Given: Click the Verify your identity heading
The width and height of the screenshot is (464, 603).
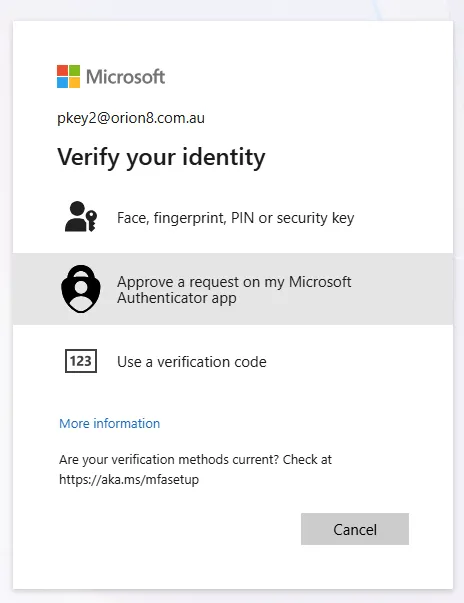Looking at the screenshot, I should point(161,157).
